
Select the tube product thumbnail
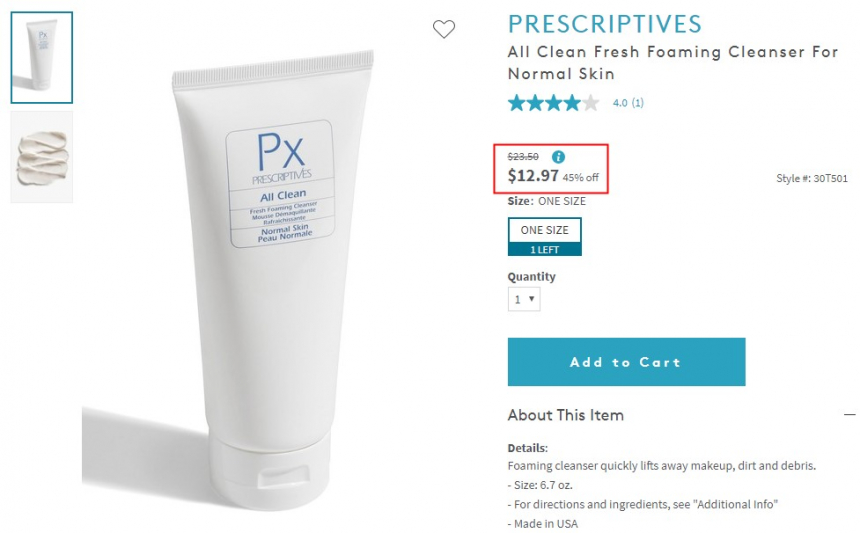42,57
